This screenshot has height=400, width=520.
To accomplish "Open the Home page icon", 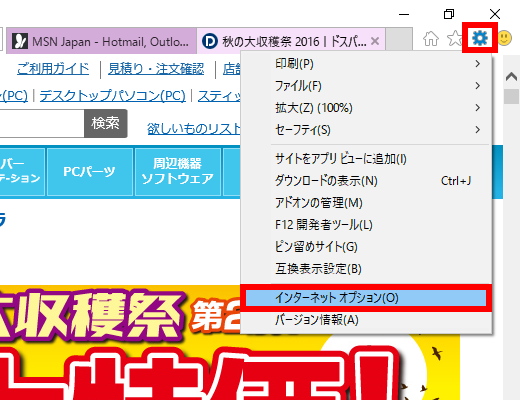I will pos(431,39).
